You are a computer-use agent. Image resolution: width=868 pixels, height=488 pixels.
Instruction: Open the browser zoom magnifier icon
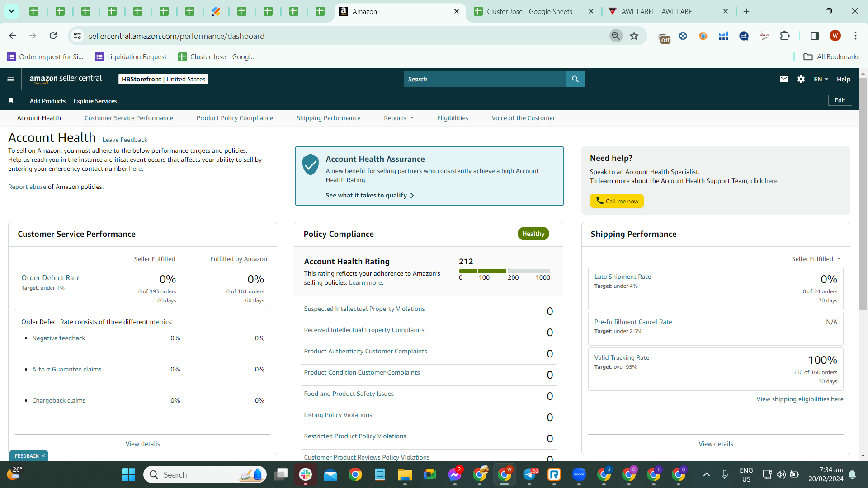[616, 36]
